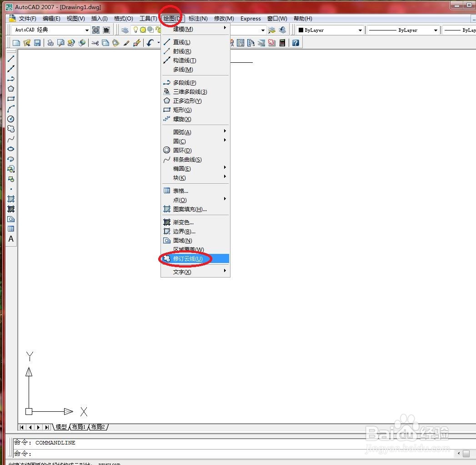Image resolution: width=476 pixels, height=465 pixels.
Task: Click the Cut scissors icon
Action: 95,43
